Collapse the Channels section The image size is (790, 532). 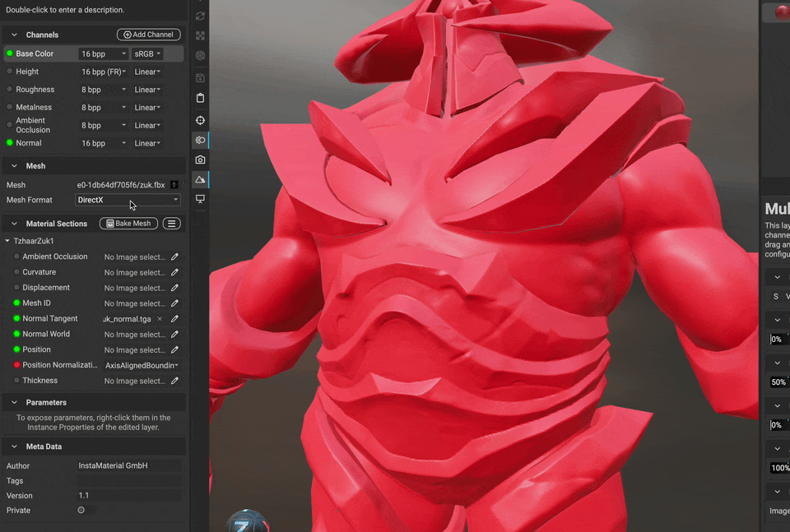pos(14,35)
